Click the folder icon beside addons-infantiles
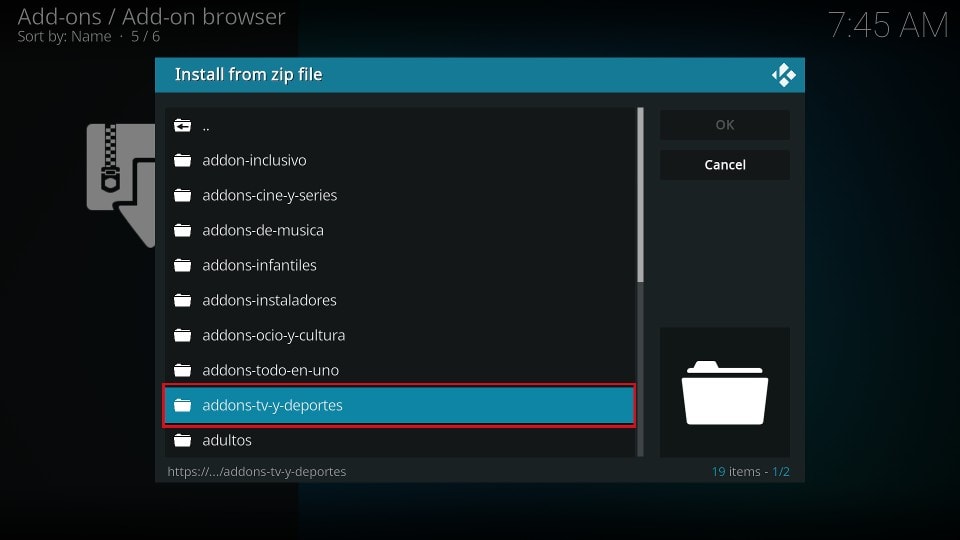The width and height of the screenshot is (960, 540). pos(182,265)
